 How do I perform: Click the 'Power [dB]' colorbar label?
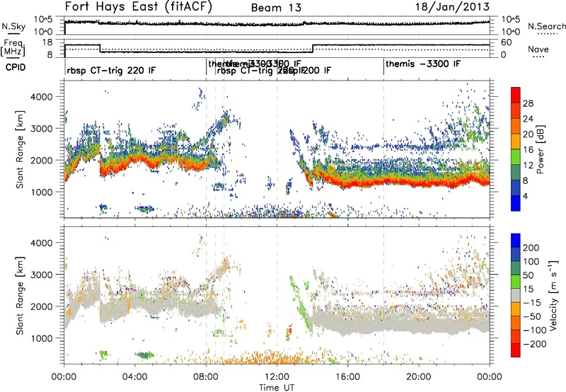coord(541,149)
